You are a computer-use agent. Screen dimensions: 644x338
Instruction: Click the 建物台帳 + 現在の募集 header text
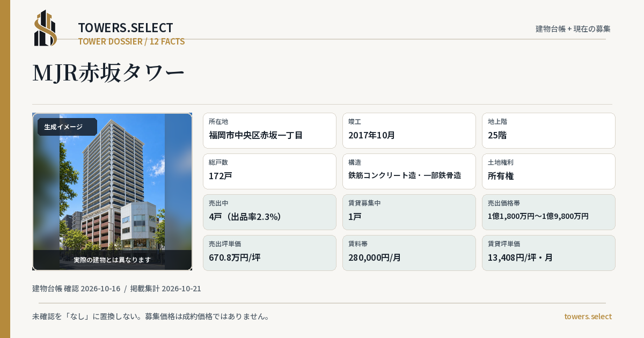(573, 28)
